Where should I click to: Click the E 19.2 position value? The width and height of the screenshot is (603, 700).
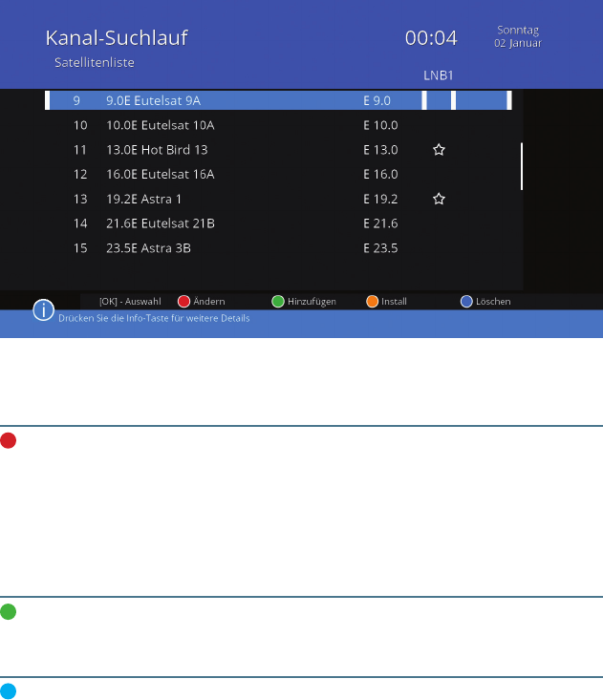click(x=380, y=199)
